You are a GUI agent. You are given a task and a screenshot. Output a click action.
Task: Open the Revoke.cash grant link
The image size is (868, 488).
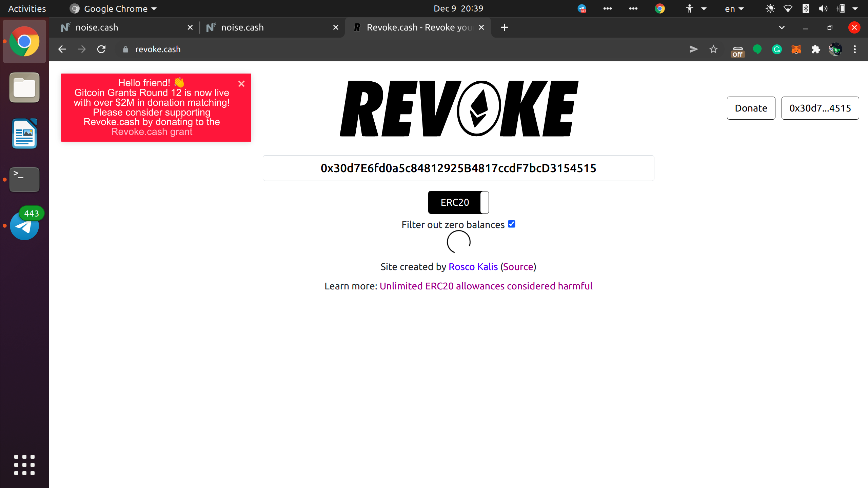pos(152,131)
